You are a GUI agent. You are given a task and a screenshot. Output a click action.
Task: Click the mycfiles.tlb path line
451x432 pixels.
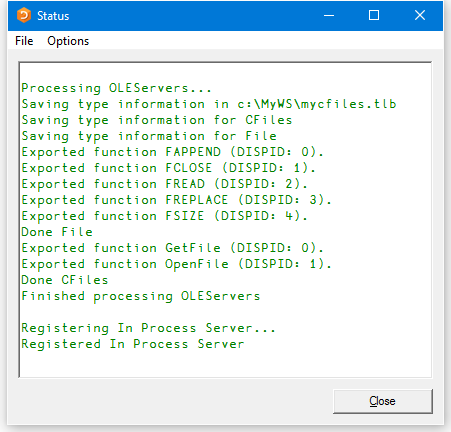(209, 104)
